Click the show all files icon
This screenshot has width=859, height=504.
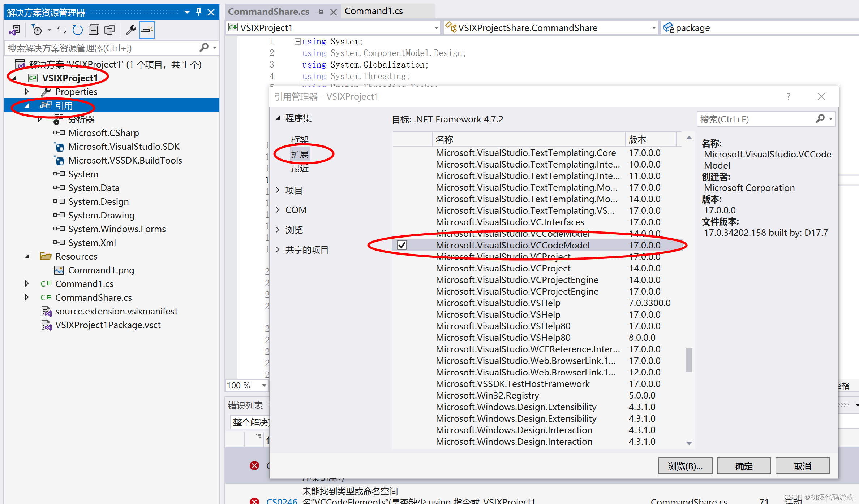[109, 30]
